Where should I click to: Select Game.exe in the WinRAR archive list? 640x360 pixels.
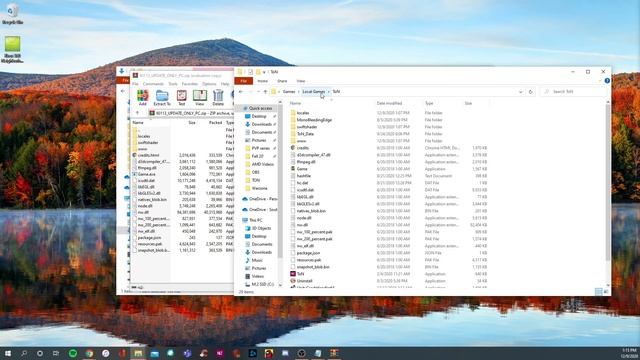point(146,174)
